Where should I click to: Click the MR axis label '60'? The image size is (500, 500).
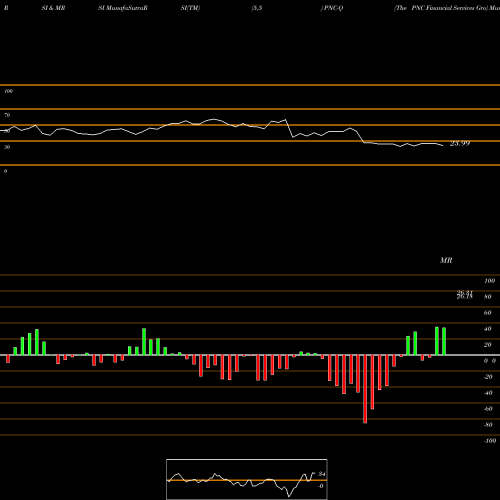[x=488, y=313]
